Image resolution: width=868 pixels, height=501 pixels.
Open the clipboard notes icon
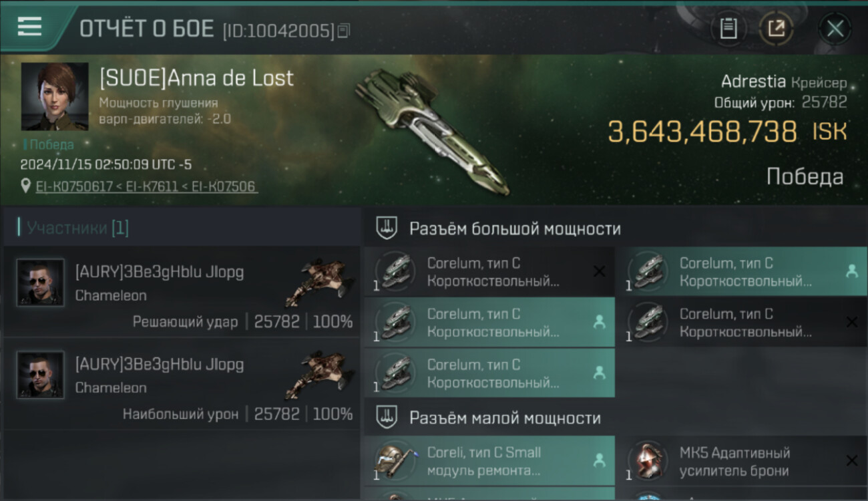pyautogui.click(x=728, y=29)
